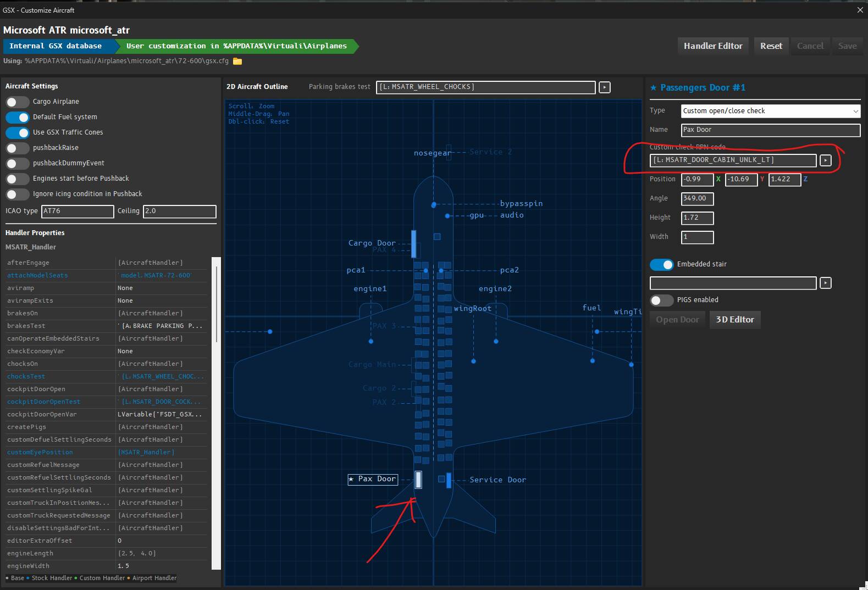Open the gsx.cfg folder icon
868x590 pixels.
[x=237, y=61]
